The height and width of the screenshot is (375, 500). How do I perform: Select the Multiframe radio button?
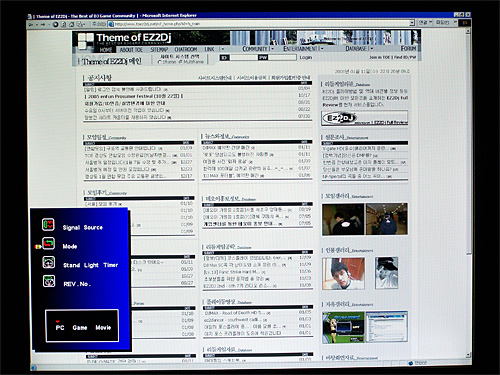[x=180, y=62]
